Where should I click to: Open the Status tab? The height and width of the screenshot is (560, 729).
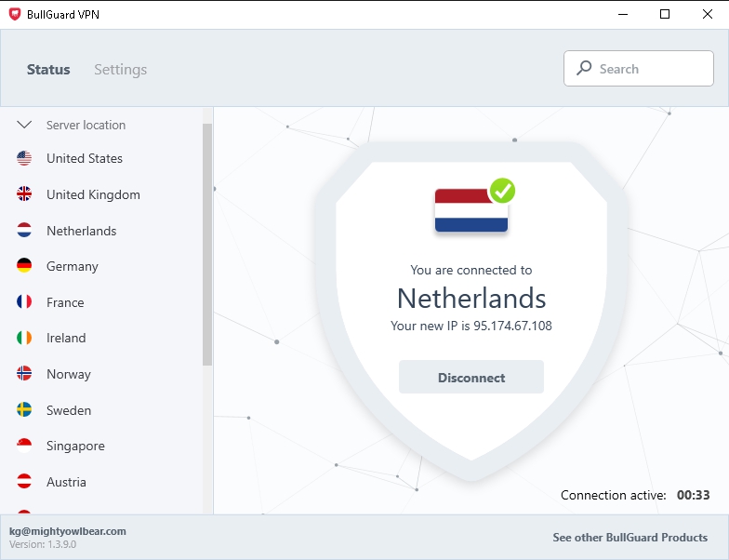tap(48, 70)
